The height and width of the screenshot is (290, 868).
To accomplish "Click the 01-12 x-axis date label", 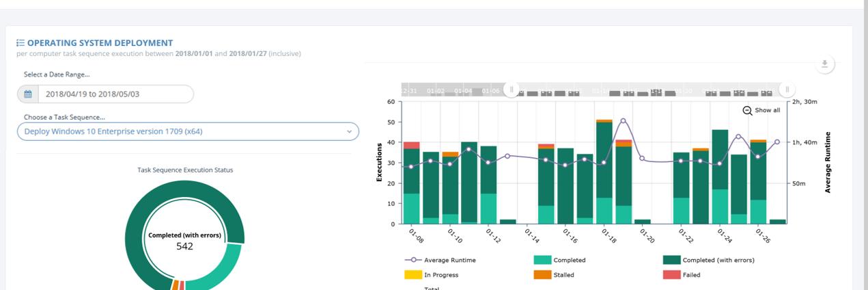I will (492, 235).
